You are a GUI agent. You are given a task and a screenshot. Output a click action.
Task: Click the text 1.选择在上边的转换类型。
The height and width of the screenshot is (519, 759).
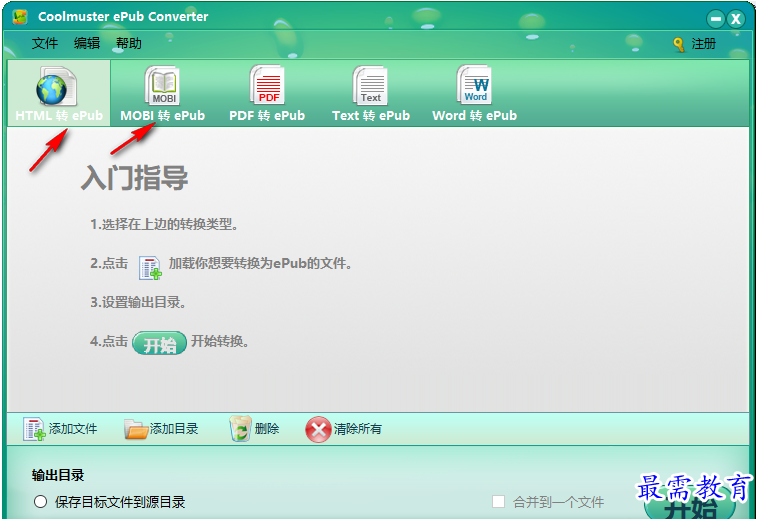pyautogui.click(x=164, y=225)
